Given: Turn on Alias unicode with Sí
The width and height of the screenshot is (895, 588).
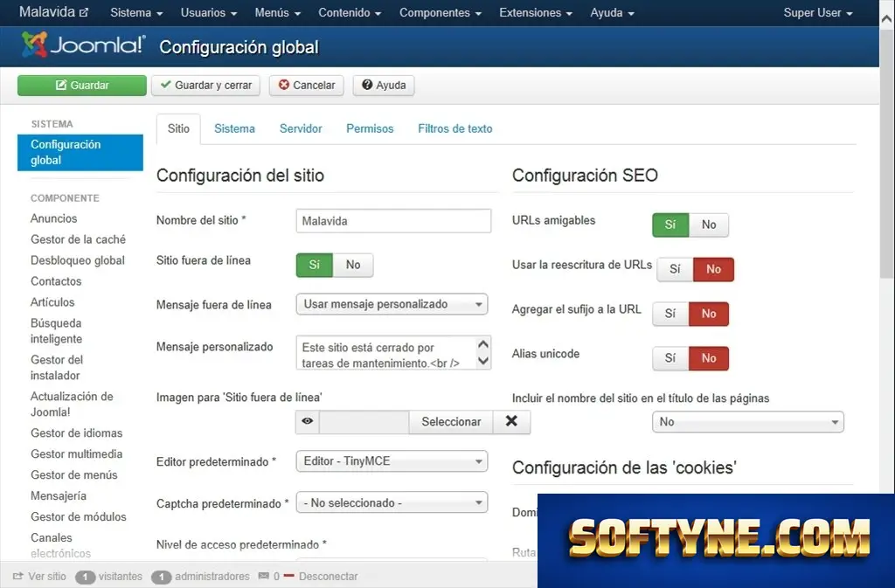Looking at the screenshot, I should point(670,358).
